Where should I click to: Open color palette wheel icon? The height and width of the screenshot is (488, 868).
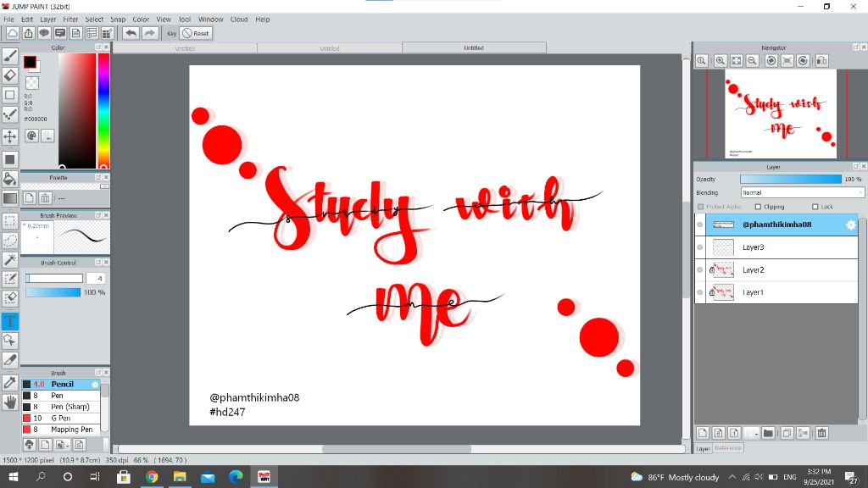pos(31,136)
